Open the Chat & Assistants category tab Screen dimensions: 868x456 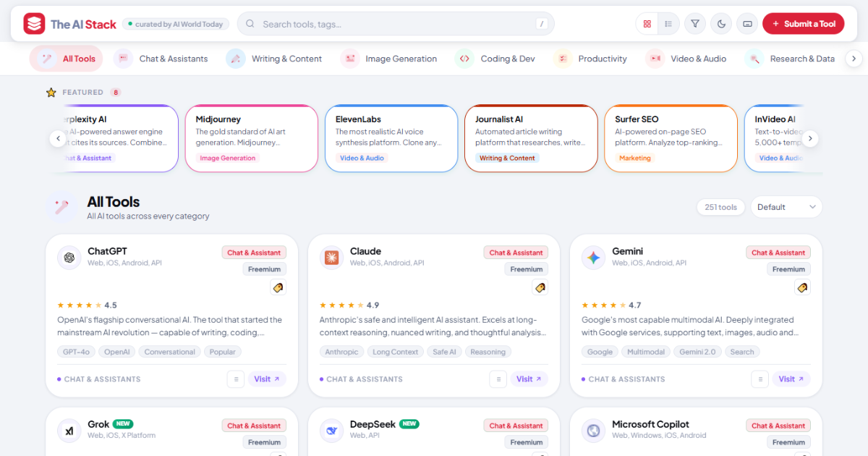(x=162, y=59)
